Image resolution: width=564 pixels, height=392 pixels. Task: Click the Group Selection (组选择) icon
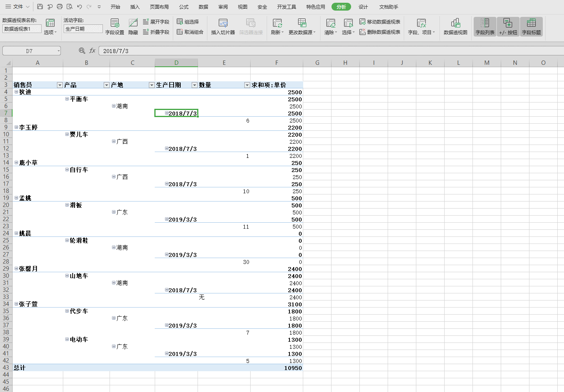[180, 22]
